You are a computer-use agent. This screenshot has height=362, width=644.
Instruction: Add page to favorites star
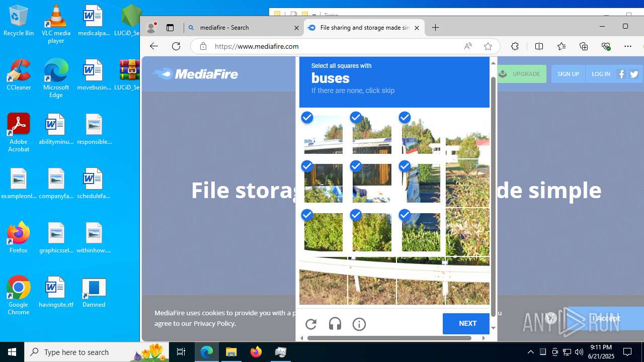488,46
